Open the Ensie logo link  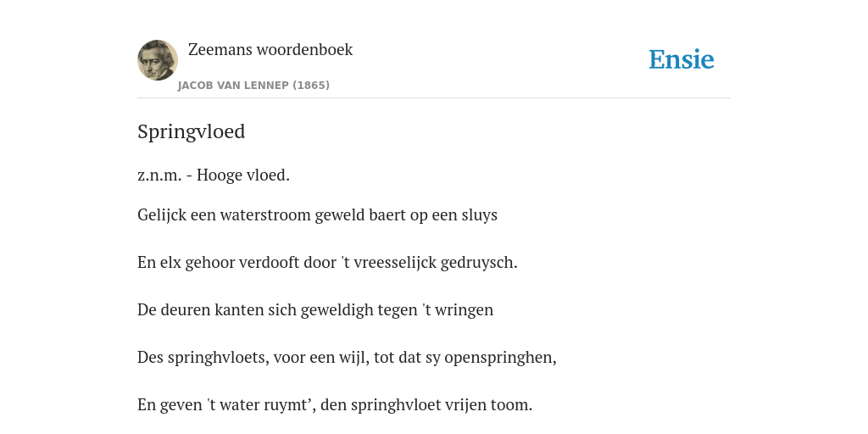[x=682, y=59]
